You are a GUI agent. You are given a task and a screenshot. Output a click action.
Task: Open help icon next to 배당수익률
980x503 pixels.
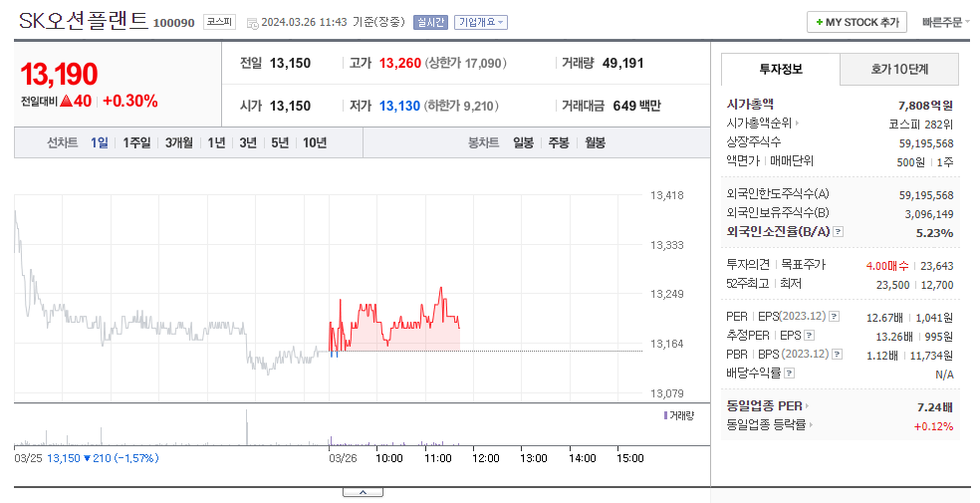point(790,374)
